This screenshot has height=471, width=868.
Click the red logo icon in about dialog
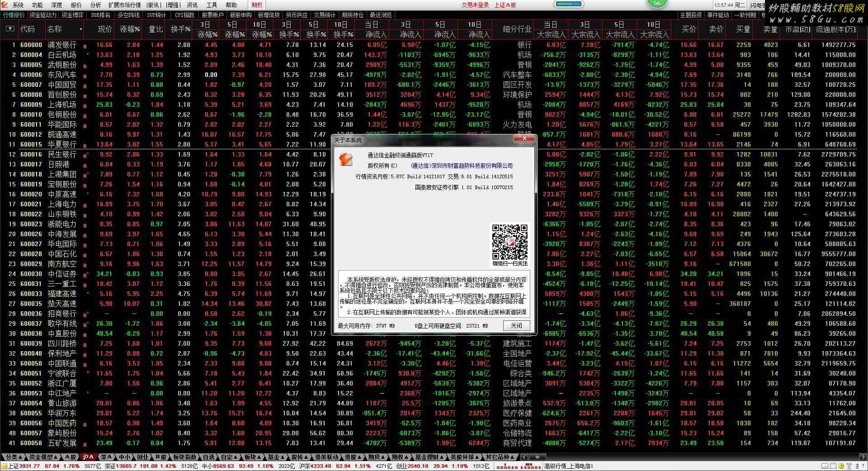pyautogui.click(x=346, y=159)
